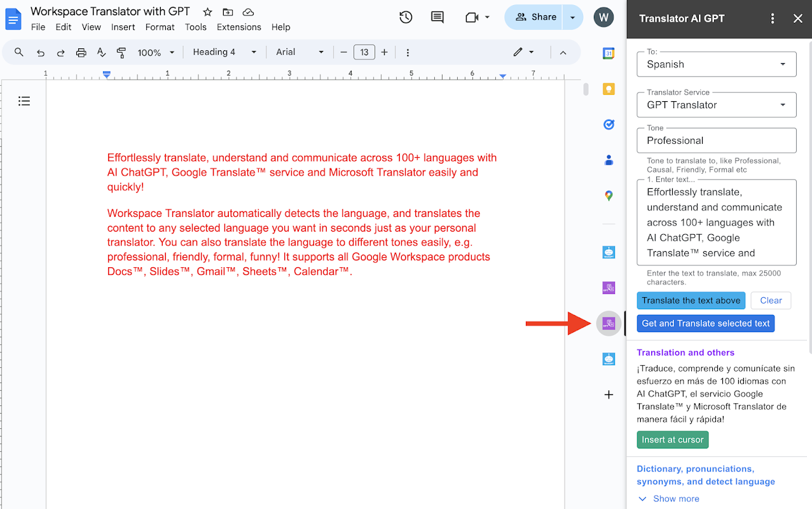Undo the last action
This screenshot has width=812, height=509.
41,52
